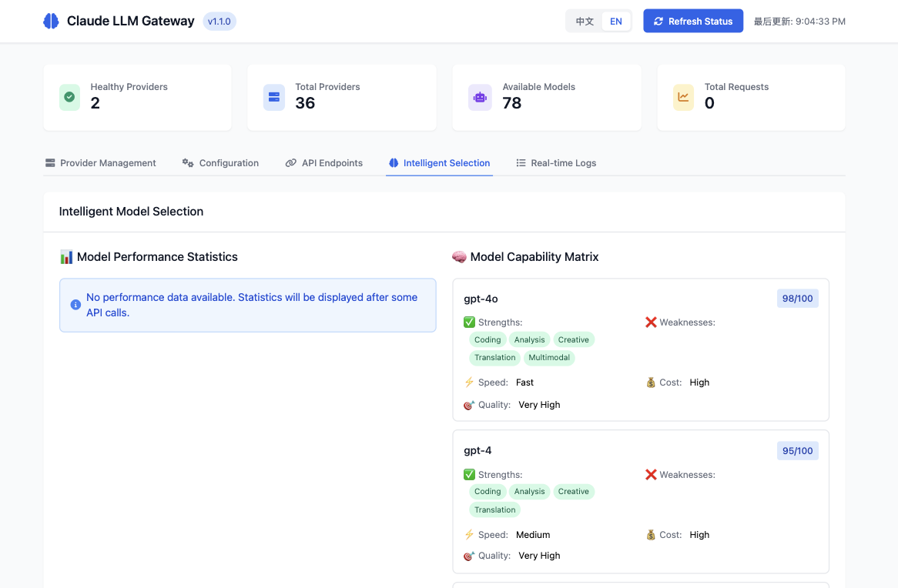
Task: Click the Available Models value 78
Action: click(512, 103)
